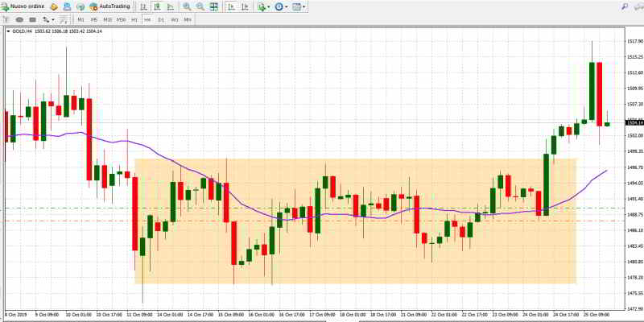
Task: Zoom in on the chart
Action: pos(187,6)
